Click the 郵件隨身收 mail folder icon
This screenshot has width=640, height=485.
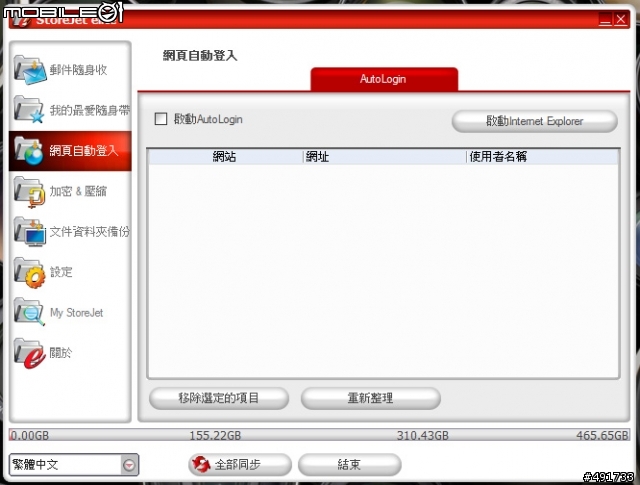(x=29, y=70)
